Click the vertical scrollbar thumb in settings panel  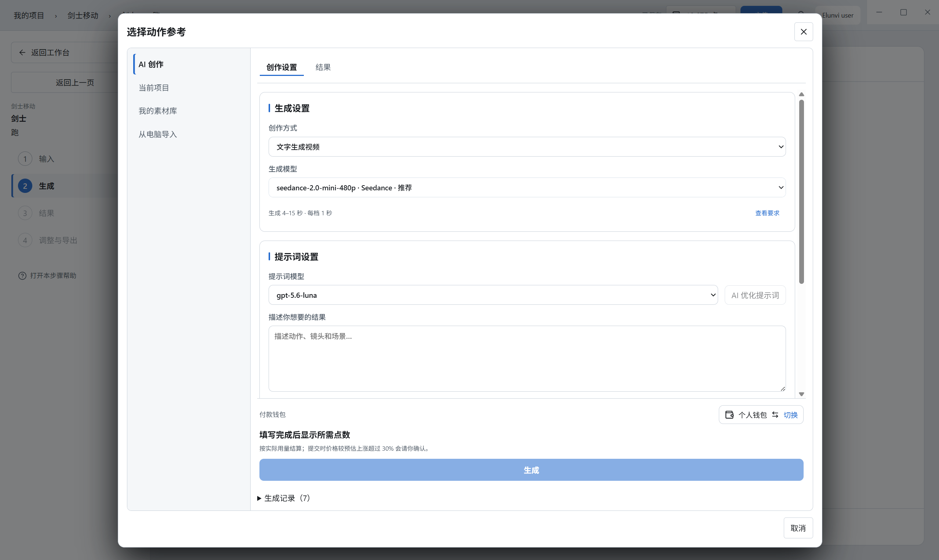click(x=801, y=192)
